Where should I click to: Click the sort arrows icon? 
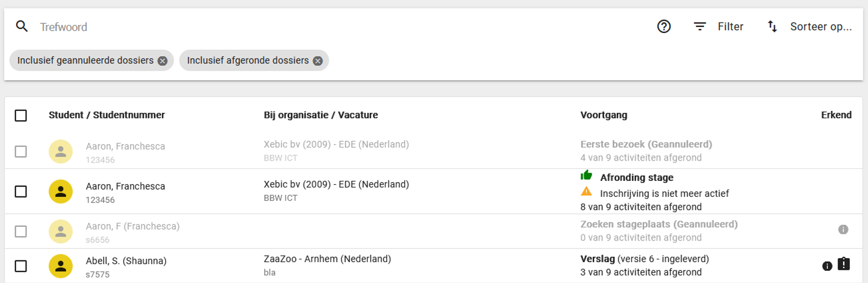coord(772,26)
